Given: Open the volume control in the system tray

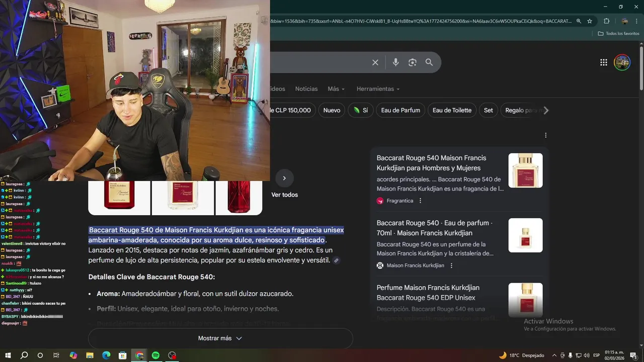Looking at the screenshot, I should [587, 355].
